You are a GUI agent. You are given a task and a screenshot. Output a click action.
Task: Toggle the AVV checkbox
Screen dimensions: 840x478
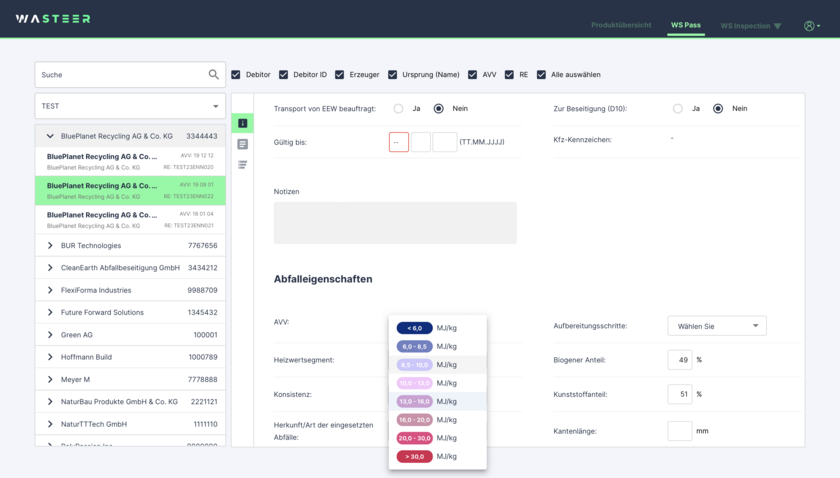[x=472, y=74]
